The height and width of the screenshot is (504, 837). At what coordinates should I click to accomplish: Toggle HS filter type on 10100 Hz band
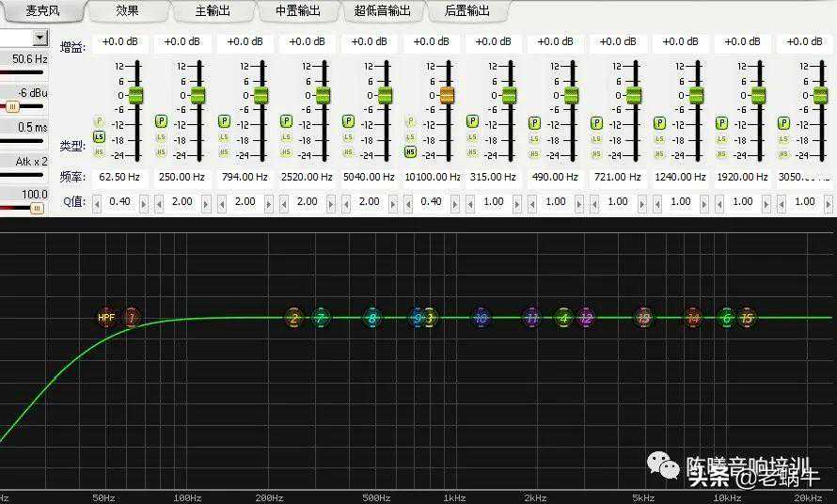coord(410,152)
